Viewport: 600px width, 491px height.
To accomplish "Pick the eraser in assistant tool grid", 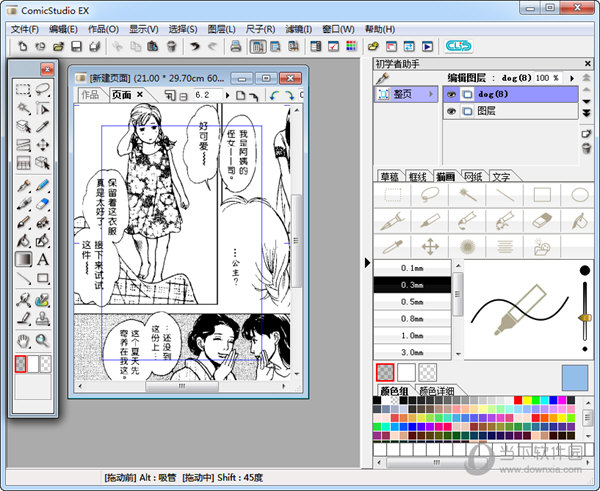I will click(542, 221).
